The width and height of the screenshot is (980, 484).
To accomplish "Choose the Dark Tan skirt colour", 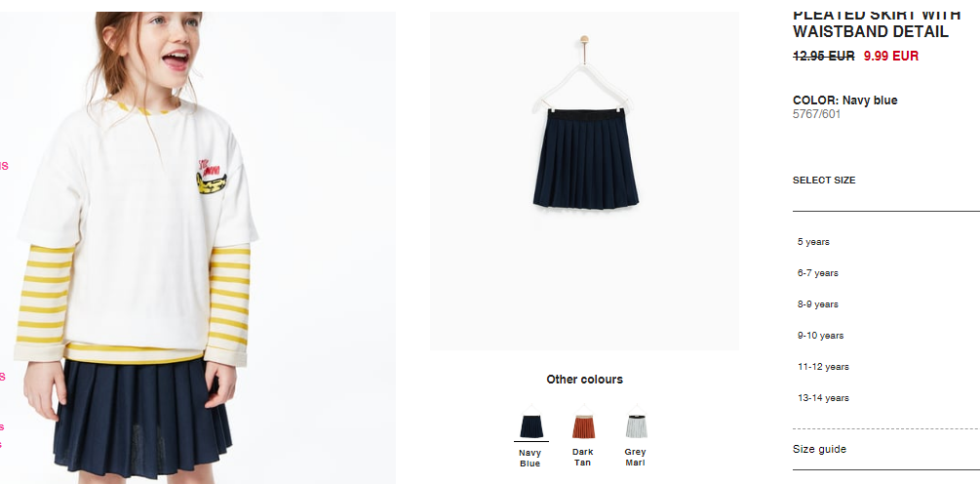I will [x=583, y=423].
